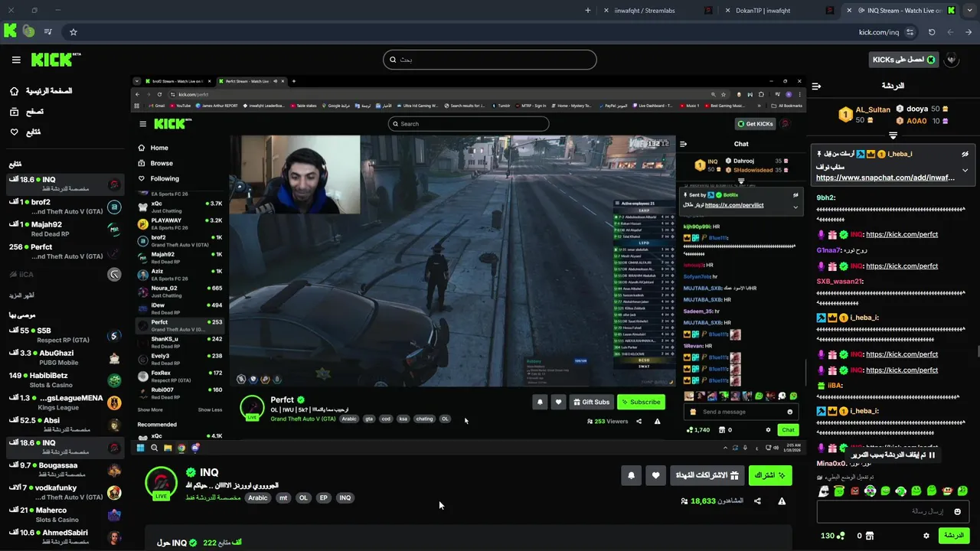Click the Arabic tag under INQ
This screenshot has width=980, height=551.
[258, 497]
